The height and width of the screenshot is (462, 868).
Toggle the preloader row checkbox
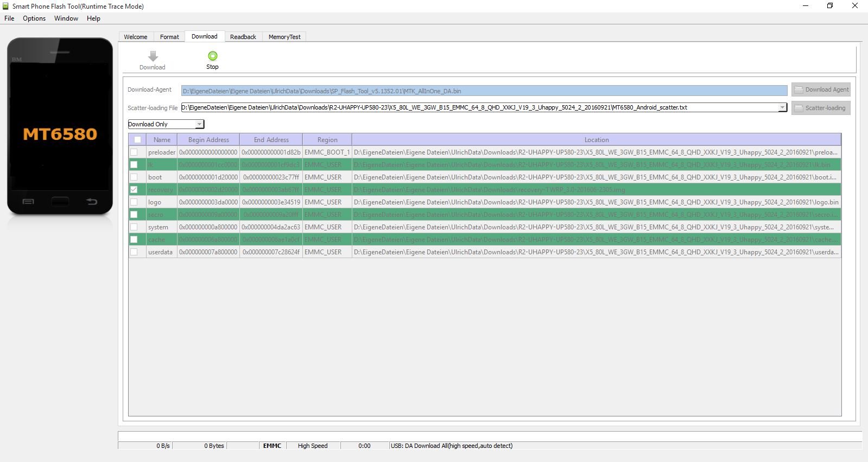pos(134,152)
